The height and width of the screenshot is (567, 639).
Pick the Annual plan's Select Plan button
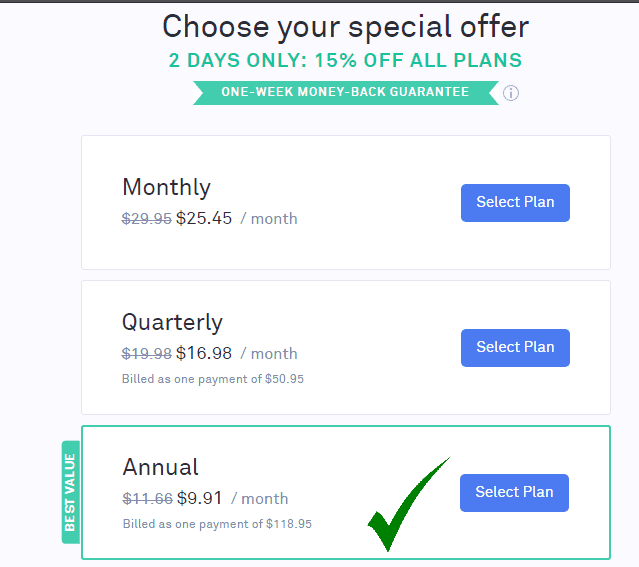(514, 492)
